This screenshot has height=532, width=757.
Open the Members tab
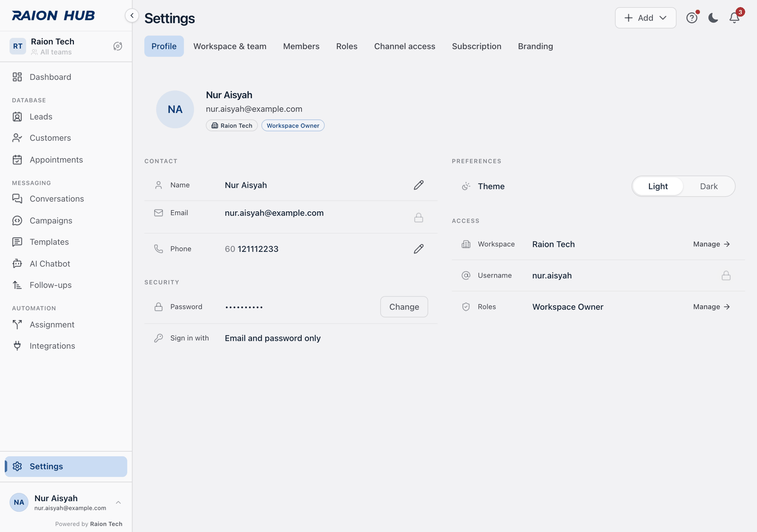(301, 46)
